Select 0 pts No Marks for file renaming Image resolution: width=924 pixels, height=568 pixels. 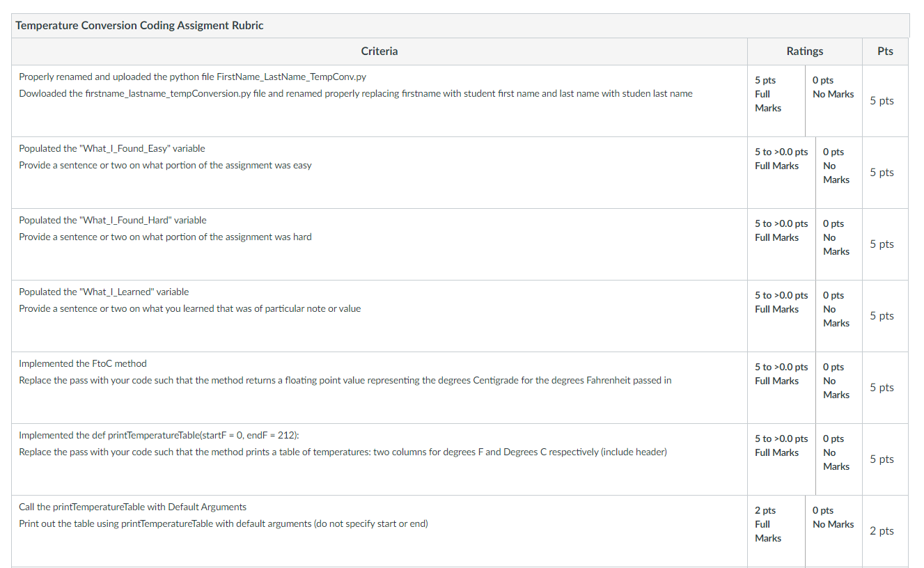tap(833, 101)
